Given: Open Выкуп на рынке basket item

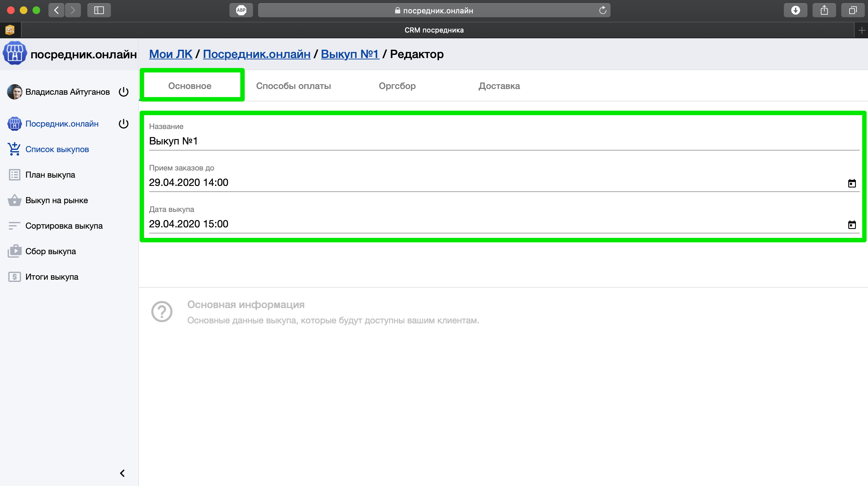Looking at the screenshot, I should tap(56, 200).
